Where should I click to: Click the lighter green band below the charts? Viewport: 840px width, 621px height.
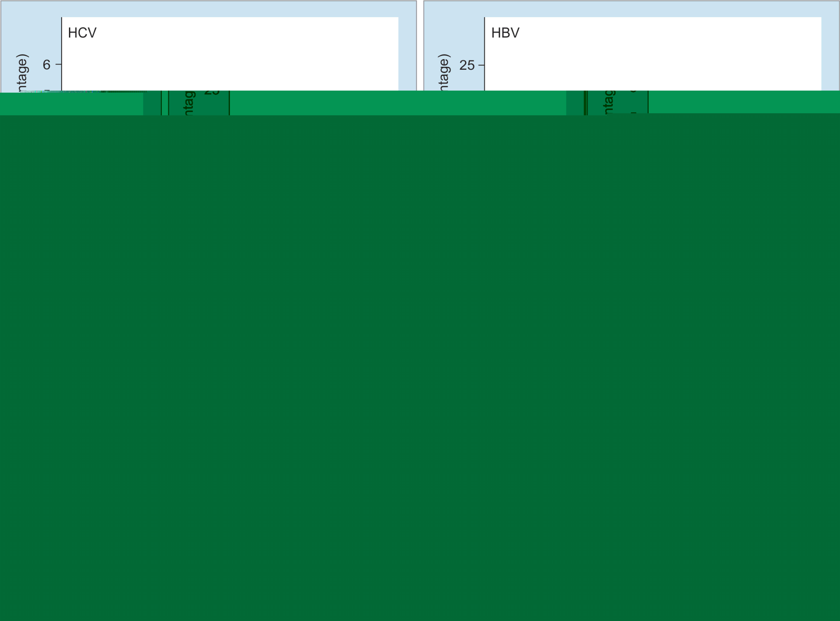tap(376, 103)
